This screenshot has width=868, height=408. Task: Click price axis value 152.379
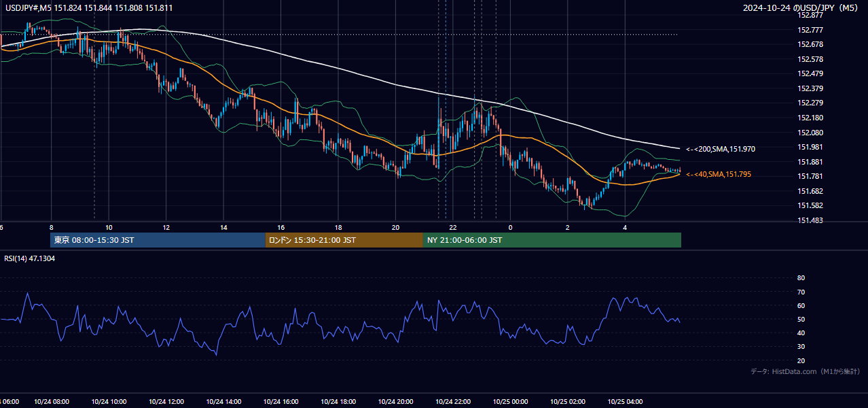tap(811, 88)
